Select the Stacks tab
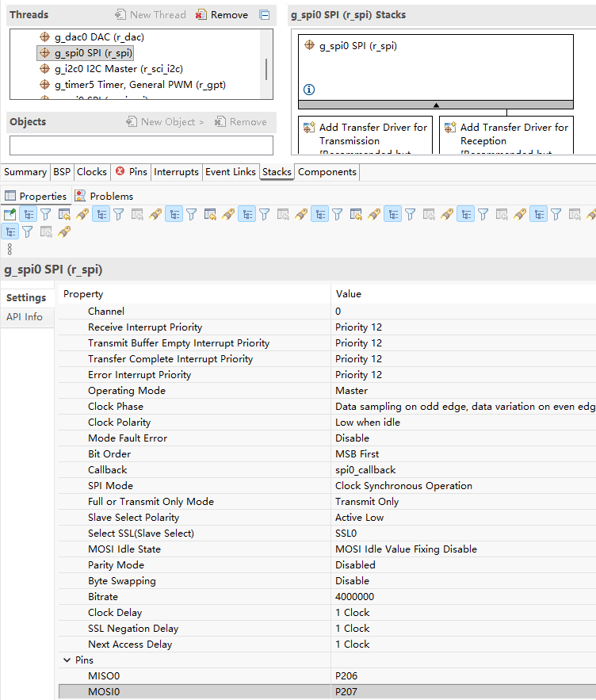Screen dimensions: 596x700 point(277,172)
